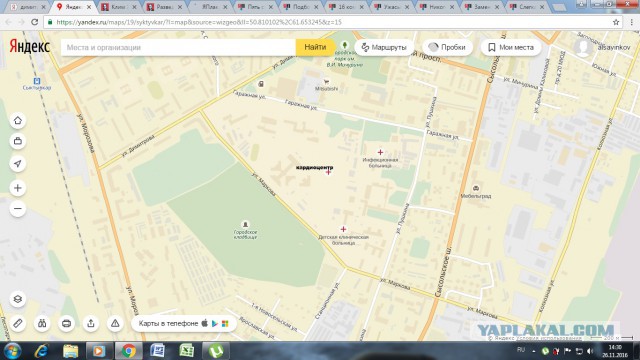
Task: Click the Windows Store icon
Action: (225, 324)
